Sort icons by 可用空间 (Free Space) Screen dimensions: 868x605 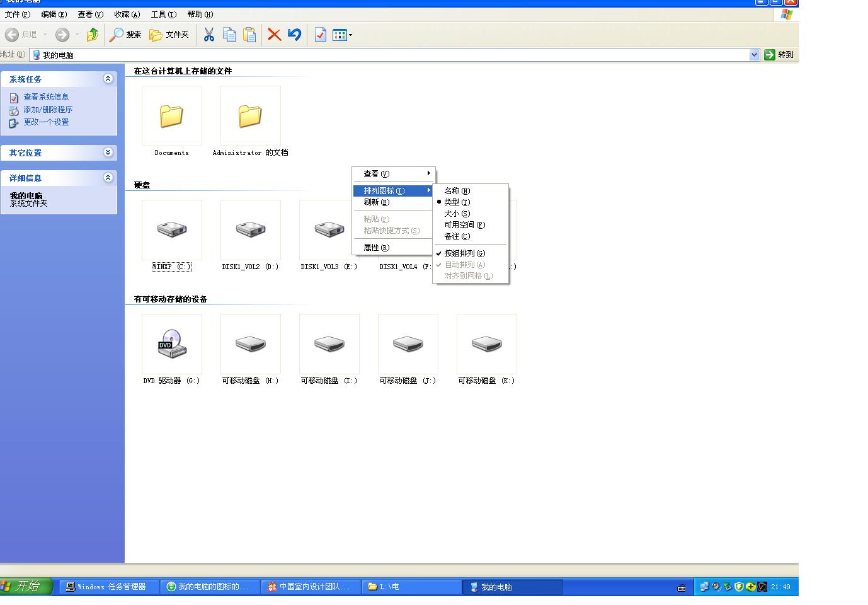point(471,225)
